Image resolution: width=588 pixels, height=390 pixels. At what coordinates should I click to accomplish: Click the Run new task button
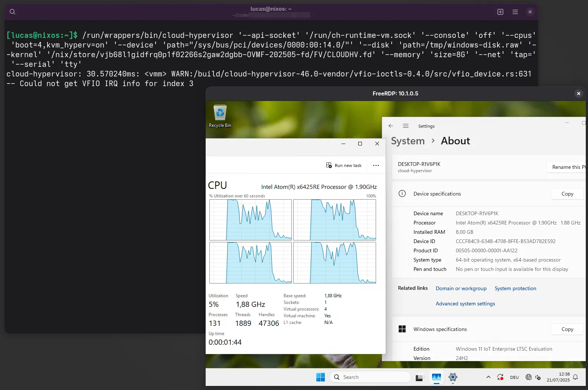pyautogui.click(x=344, y=165)
